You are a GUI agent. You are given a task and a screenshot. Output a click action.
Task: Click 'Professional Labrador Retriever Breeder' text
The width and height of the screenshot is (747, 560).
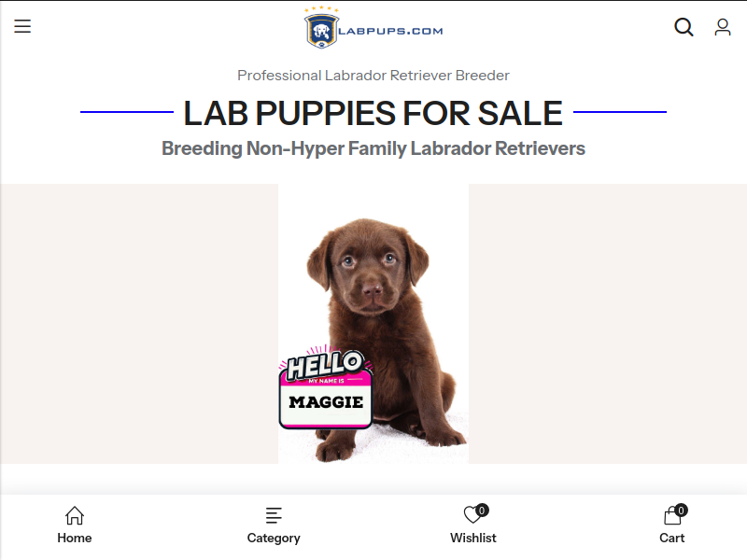(373, 76)
